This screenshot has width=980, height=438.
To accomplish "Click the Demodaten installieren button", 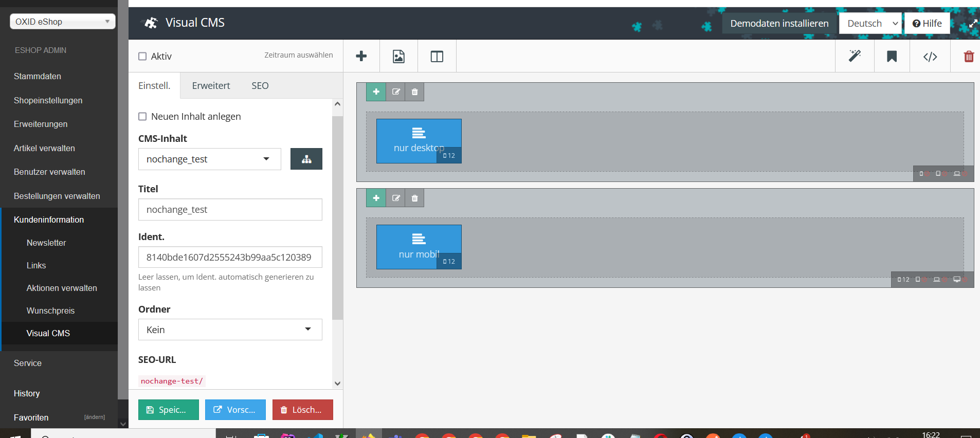I will tap(779, 23).
